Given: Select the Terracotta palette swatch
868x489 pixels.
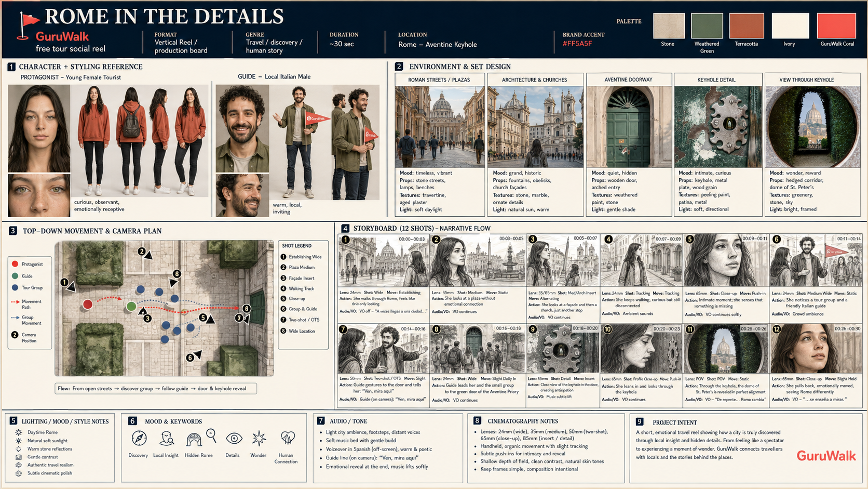Looking at the screenshot, I should [747, 25].
